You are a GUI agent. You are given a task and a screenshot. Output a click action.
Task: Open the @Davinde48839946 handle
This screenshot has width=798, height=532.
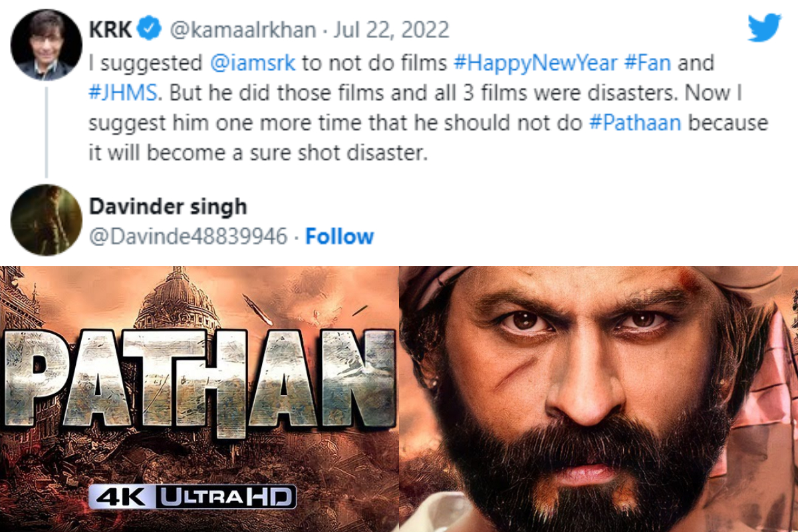(188, 236)
